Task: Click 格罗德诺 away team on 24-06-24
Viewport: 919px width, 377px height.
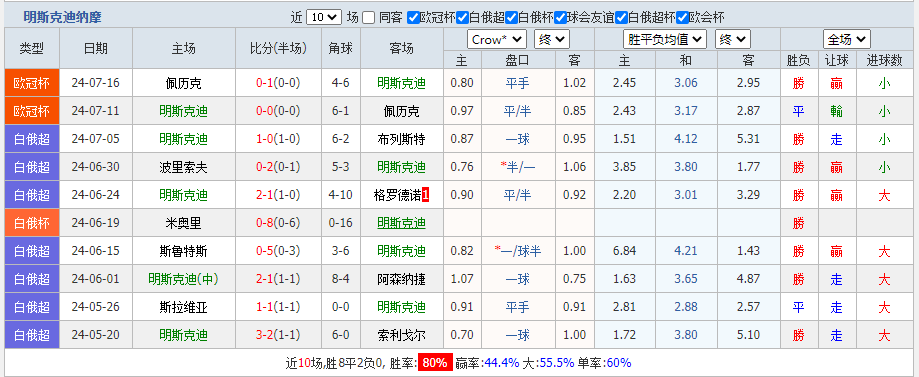Action: pos(398,195)
